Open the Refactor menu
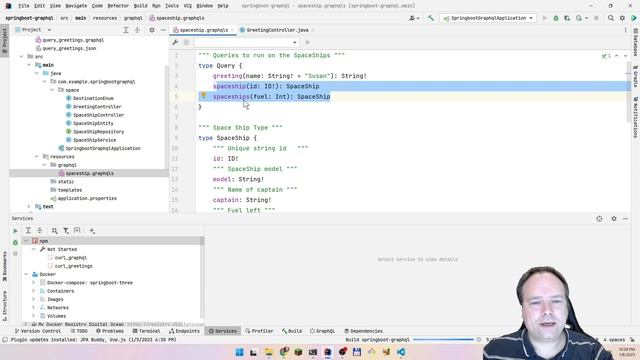 click(118, 6)
